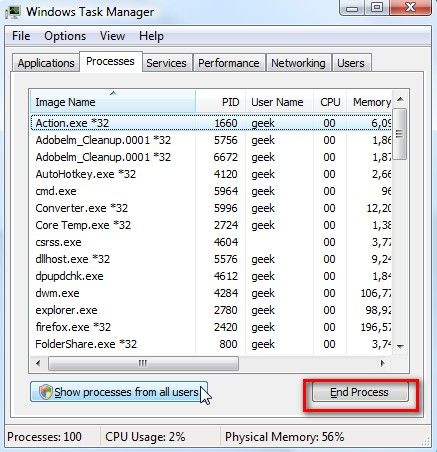This screenshot has width=437, height=452.
Task: Show processes from all users
Action: [x=119, y=392]
